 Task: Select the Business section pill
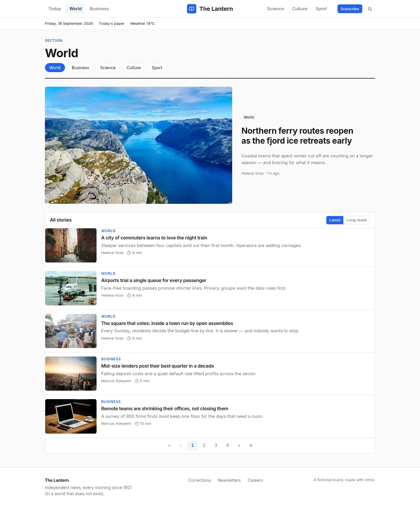coord(80,68)
